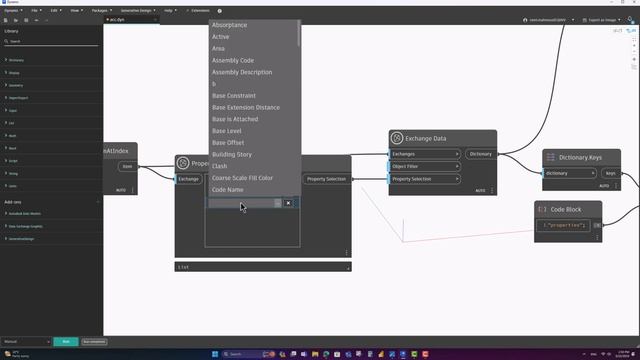This screenshot has height=360, width=640.
Task: Click the Redo toolbar icon
Action: [x=47, y=20]
